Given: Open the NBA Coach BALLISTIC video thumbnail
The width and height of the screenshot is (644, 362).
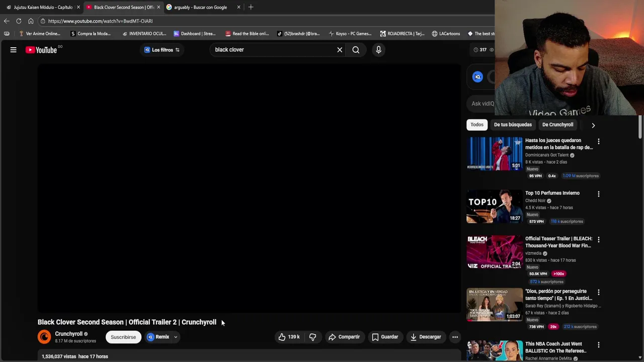Looking at the screenshot, I should click(495, 351).
